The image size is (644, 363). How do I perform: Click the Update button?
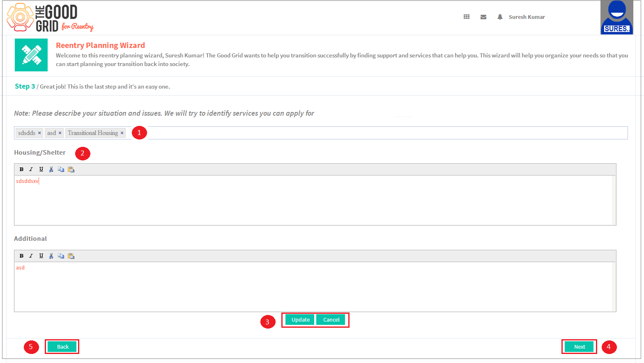(x=300, y=320)
